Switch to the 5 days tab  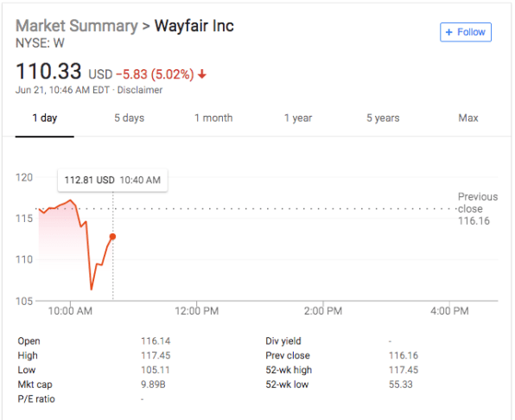129,118
